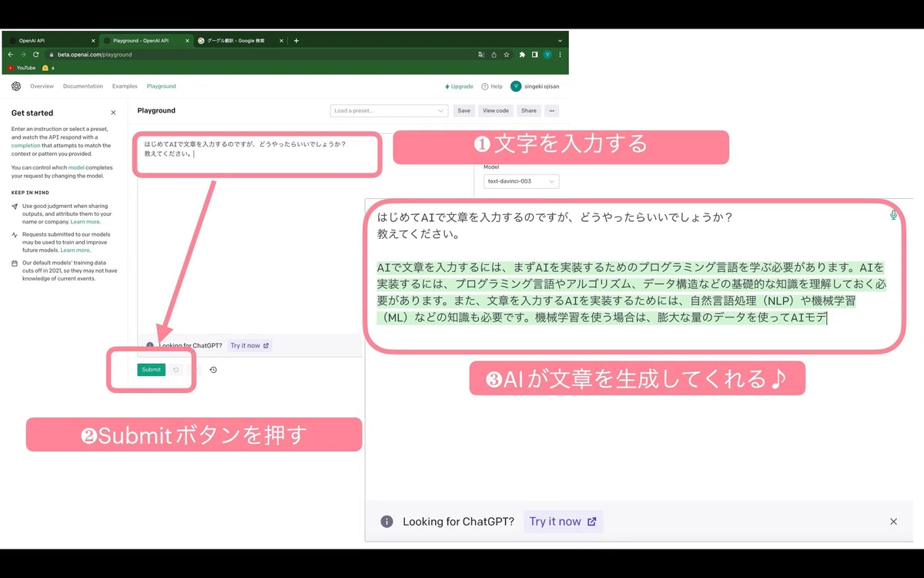Viewport: 924px width, 578px height.
Task: Open the Documentation nav item
Action: tap(83, 86)
